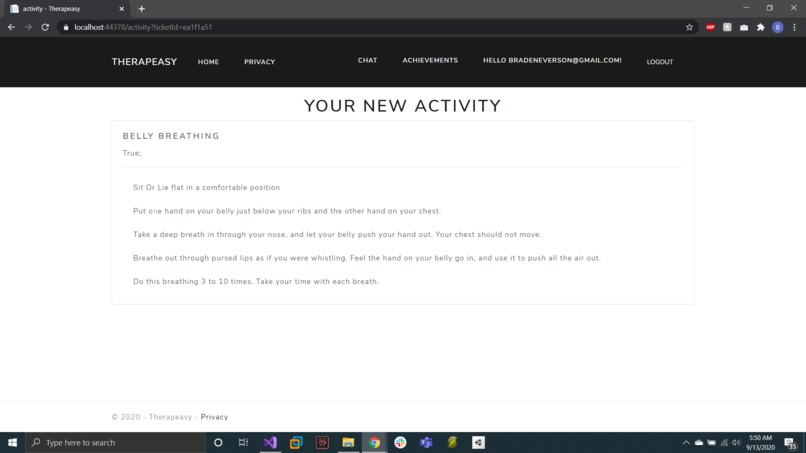Click 'Take a deep breath' line
This screenshot has height=453, width=806.
[x=337, y=234]
